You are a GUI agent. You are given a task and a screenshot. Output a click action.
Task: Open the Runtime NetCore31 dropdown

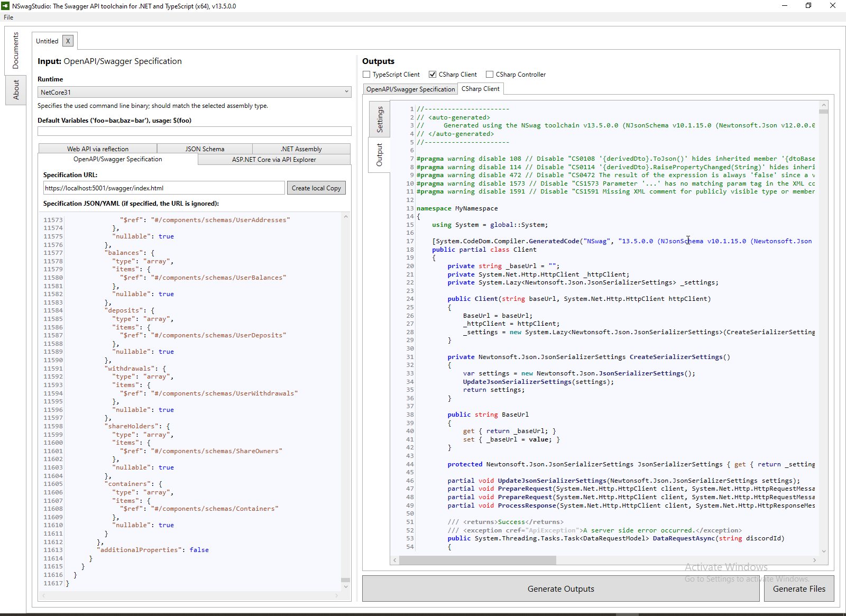(x=194, y=92)
